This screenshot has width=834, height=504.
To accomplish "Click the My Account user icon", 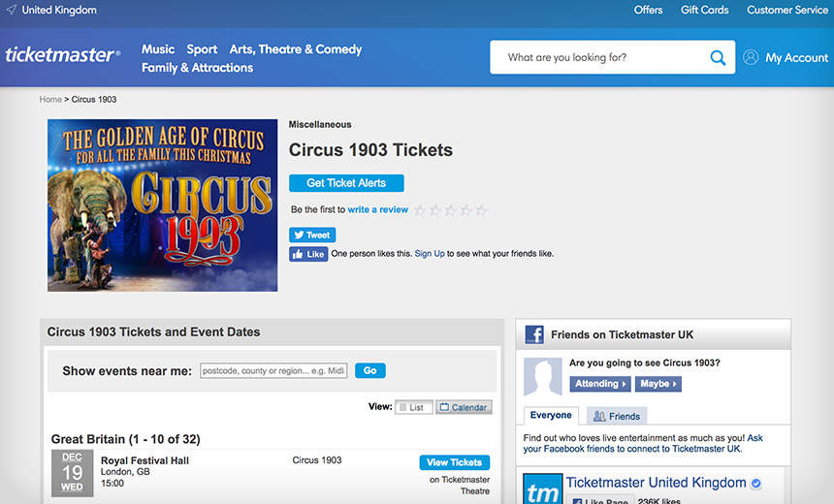I will pos(751,58).
